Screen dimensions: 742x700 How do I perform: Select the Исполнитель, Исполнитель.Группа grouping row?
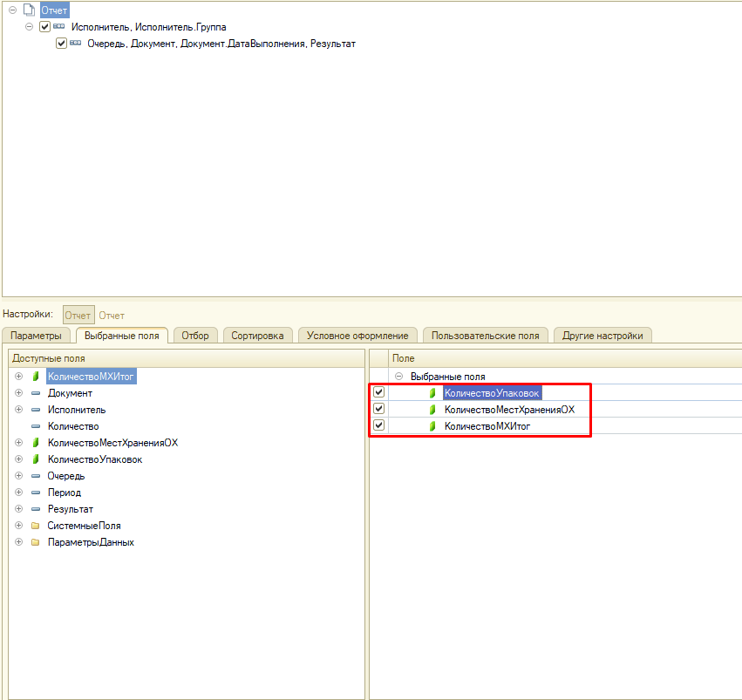coord(148,27)
